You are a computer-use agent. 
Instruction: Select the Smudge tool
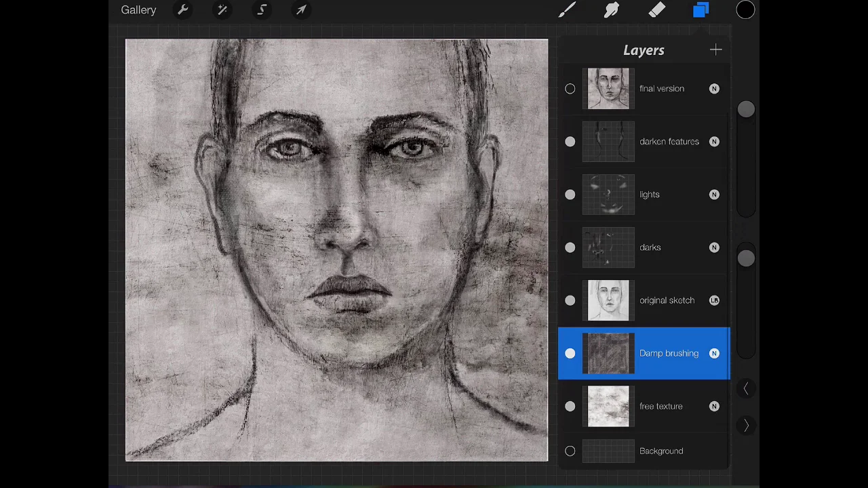612,10
